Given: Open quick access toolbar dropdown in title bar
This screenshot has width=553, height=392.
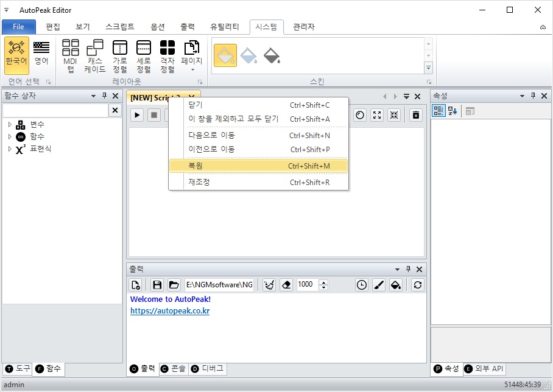Looking at the screenshot, I should (6, 10).
